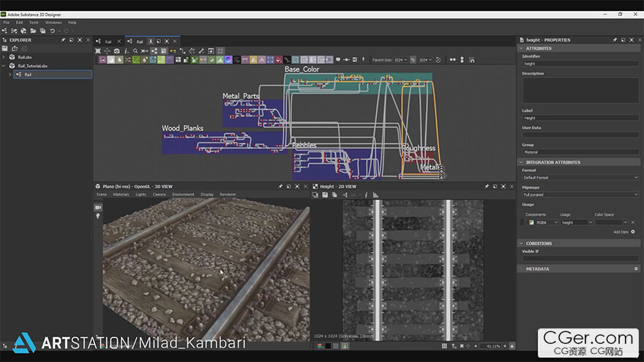Screen dimensions: 644x362
Task: Click the Description text area
Action: click(580, 90)
